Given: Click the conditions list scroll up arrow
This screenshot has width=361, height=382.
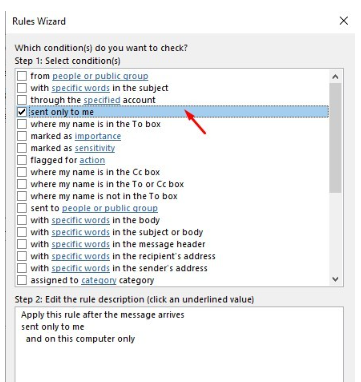Looking at the screenshot, I should click(x=335, y=77).
